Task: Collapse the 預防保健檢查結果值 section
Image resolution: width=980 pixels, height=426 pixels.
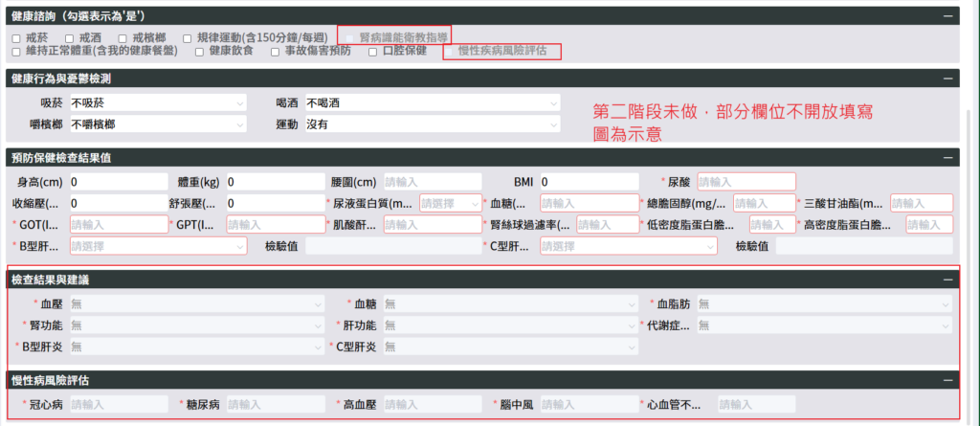Action: pos(947,157)
